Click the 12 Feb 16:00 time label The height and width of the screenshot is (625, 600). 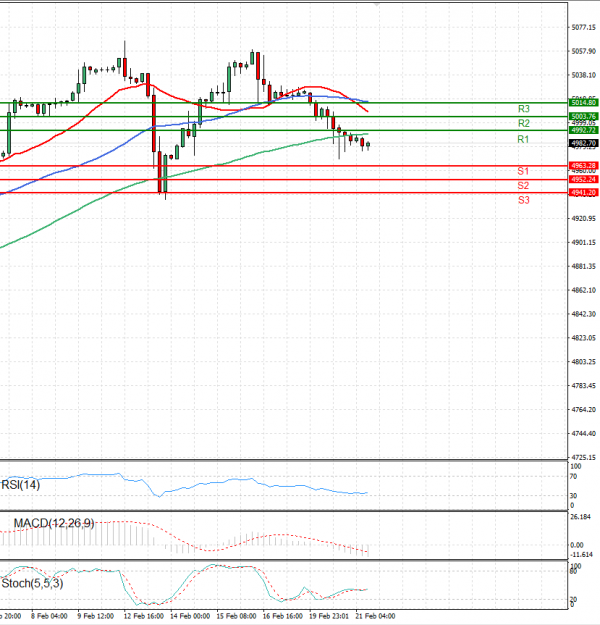point(144,616)
